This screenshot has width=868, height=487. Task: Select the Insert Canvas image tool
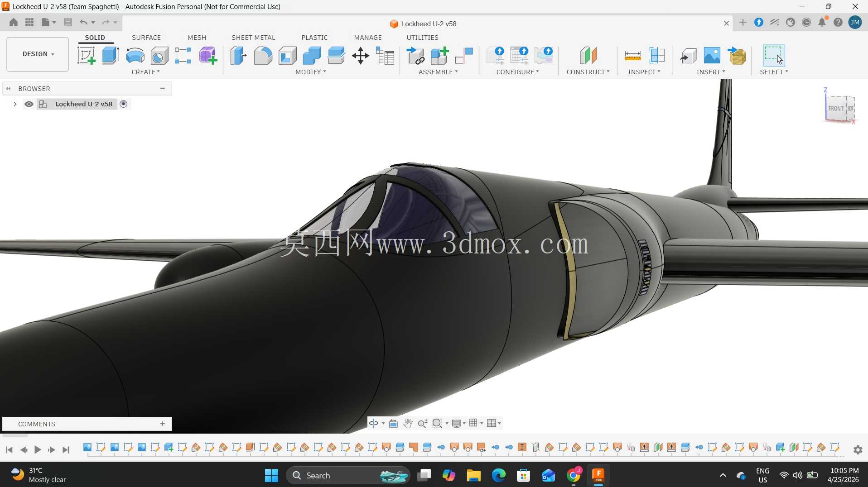tap(712, 56)
